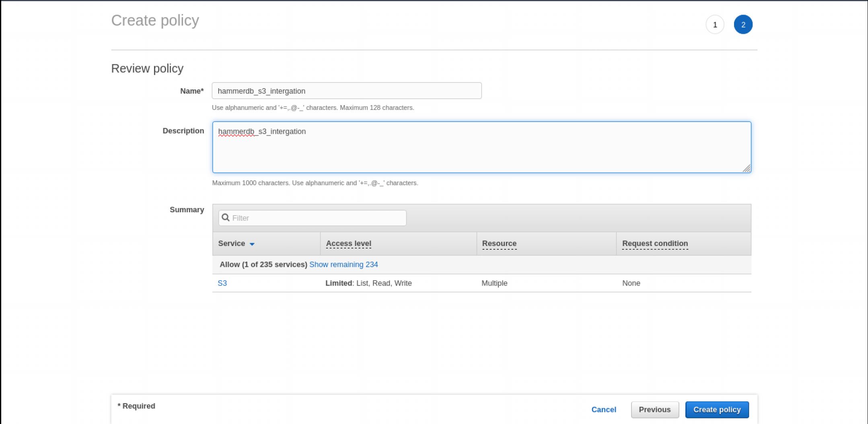This screenshot has width=868, height=424.
Task: Select the Allow (1 of 235 services) row
Action: 263,265
